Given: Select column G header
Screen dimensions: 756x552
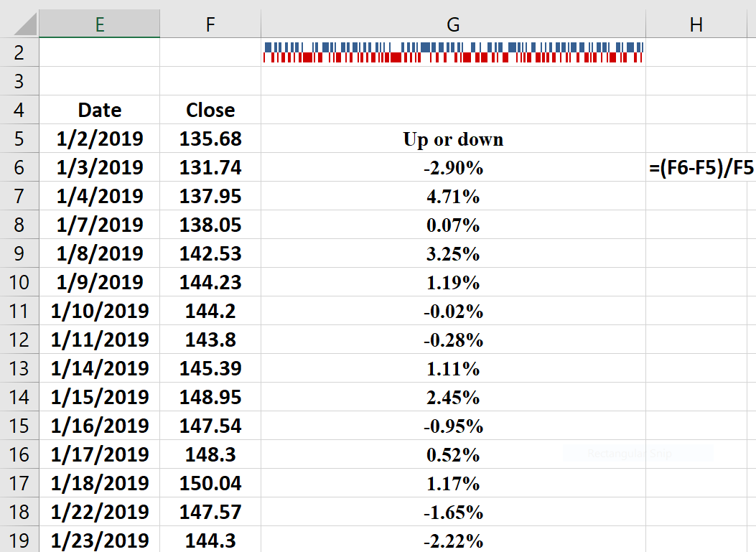Looking at the screenshot, I should coord(453,24).
